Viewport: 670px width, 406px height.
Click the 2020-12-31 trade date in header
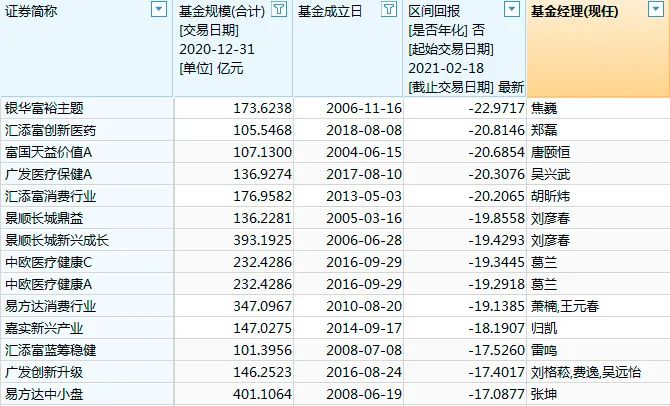pos(217,49)
